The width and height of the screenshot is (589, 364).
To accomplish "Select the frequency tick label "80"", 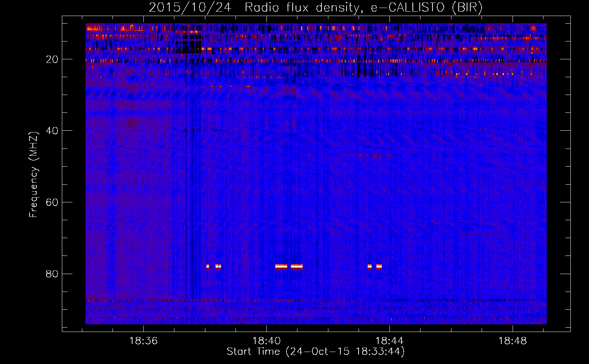I will [52, 274].
